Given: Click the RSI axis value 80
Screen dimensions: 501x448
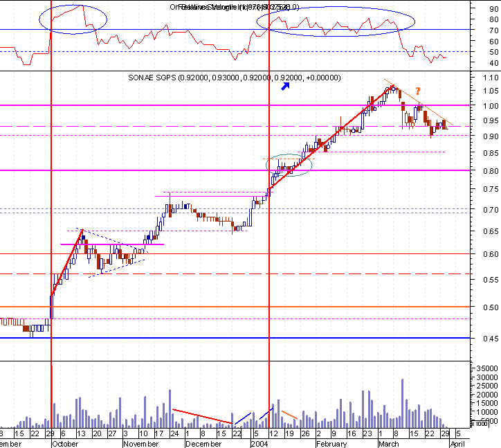Looking at the screenshot, I should tap(493, 20).
